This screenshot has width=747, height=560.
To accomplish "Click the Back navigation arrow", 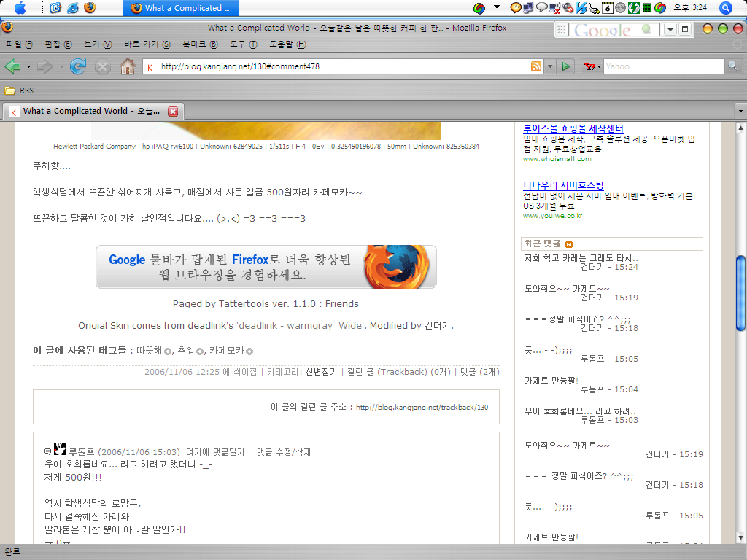I will point(12,66).
